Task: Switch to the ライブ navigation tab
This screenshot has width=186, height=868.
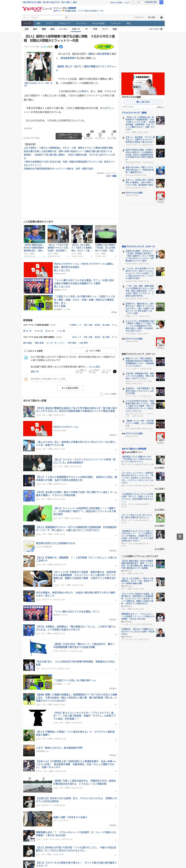Action: [x=49, y=23]
